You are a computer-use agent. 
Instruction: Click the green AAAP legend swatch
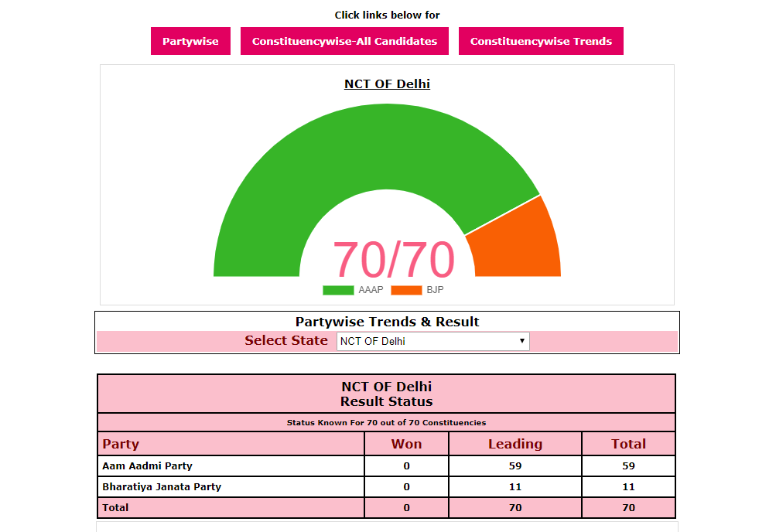point(338,290)
